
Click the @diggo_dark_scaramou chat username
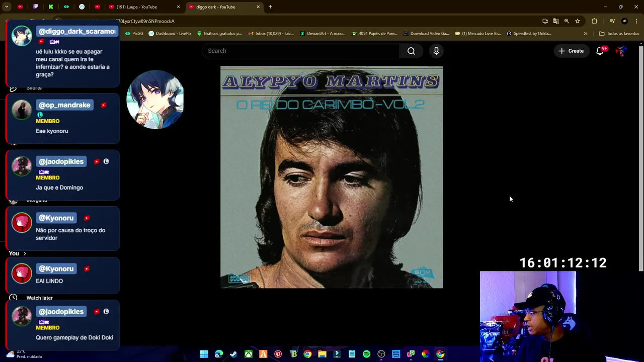77,31
